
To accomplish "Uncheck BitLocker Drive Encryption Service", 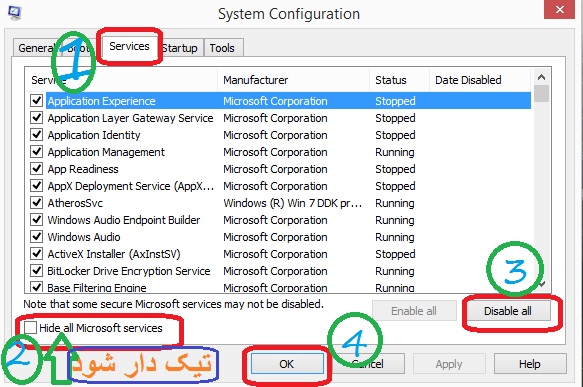I will point(36,271).
